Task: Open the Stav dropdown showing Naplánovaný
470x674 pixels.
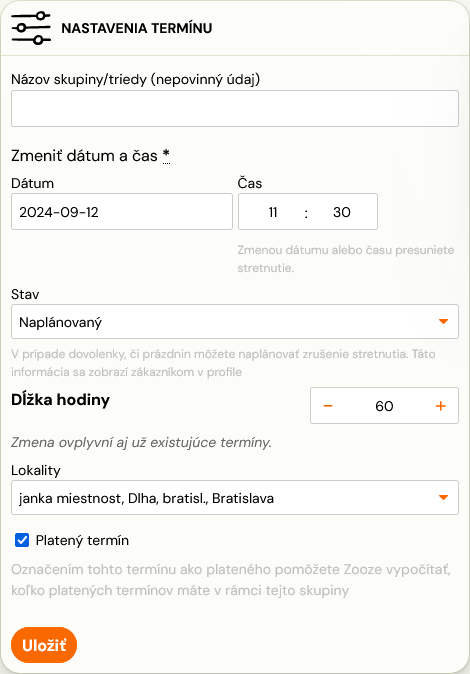Action: click(x=235, y=322)
